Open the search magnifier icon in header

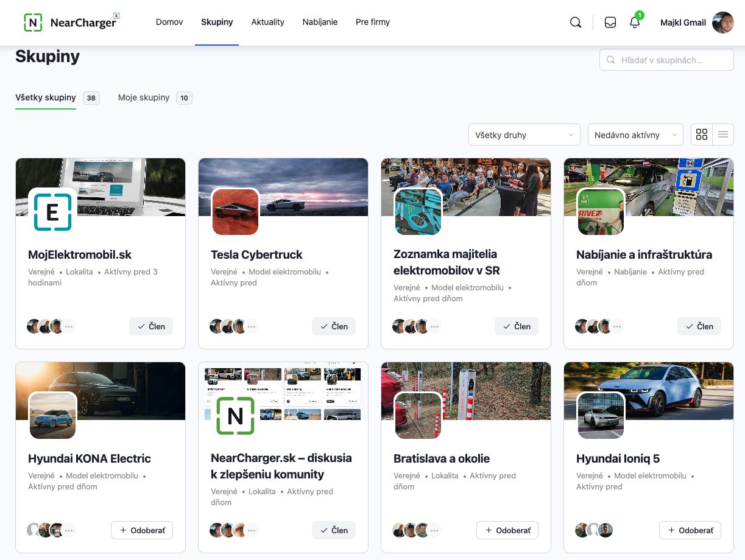[x=576, y=23]
